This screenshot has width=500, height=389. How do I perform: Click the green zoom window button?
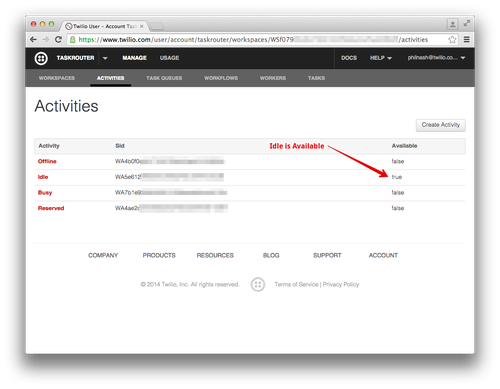51,24
